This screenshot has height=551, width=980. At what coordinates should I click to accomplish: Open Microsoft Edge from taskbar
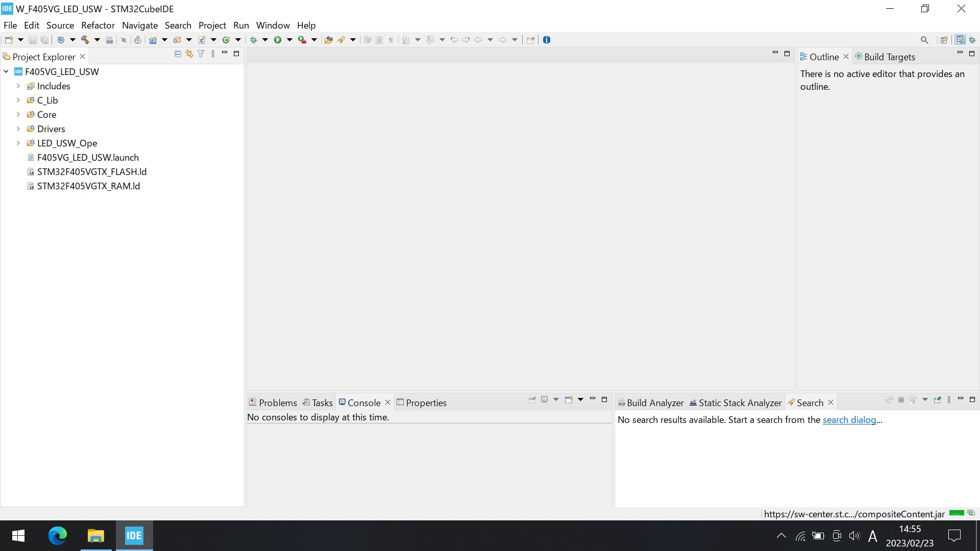(x=57, y=536)
